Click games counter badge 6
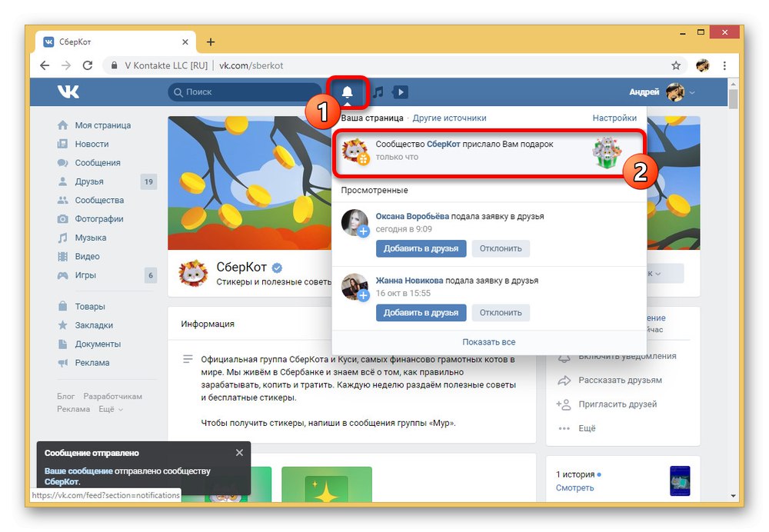Viewport: 769px width, 532px height. coord(151,275)
